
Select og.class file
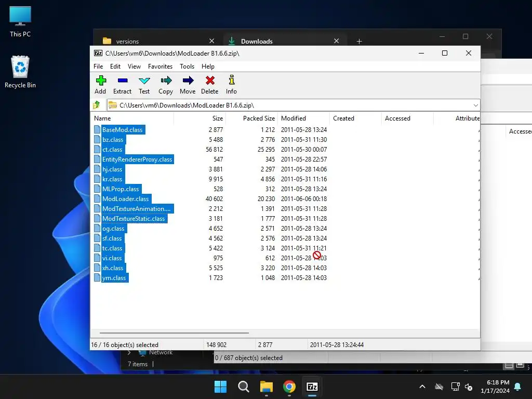pos(113,229)
